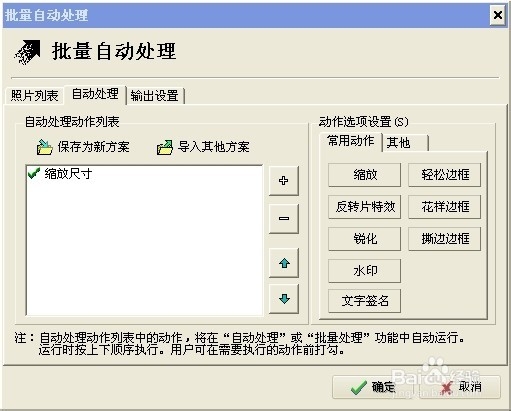Click the 保存为新方案 folder icon
This screenshot has width=511, height=411.
coord(44,147)
